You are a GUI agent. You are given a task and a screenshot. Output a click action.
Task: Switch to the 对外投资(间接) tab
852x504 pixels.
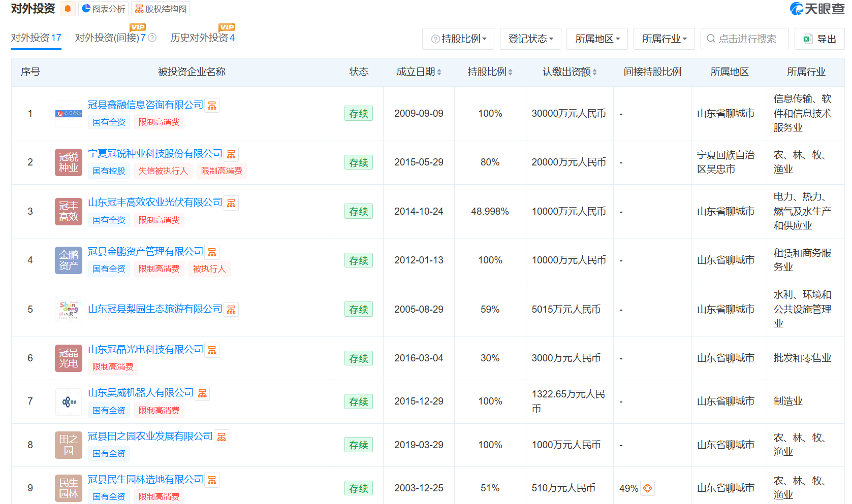pos(110,38)
